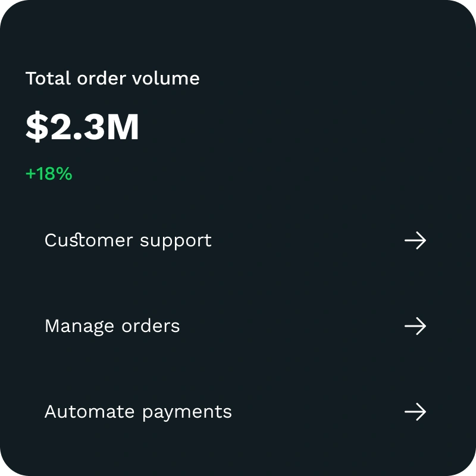
Task: Select the Customer support text label
Action: [128, 240]
